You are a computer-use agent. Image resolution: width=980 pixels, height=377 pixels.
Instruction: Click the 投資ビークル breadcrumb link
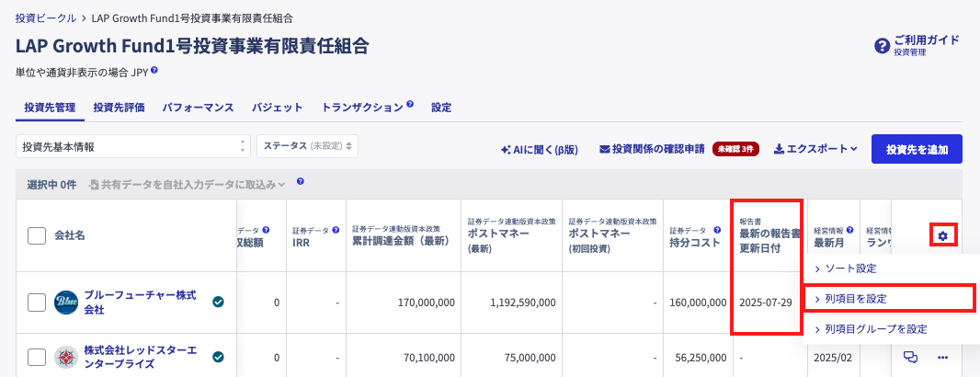click(46, 17)
